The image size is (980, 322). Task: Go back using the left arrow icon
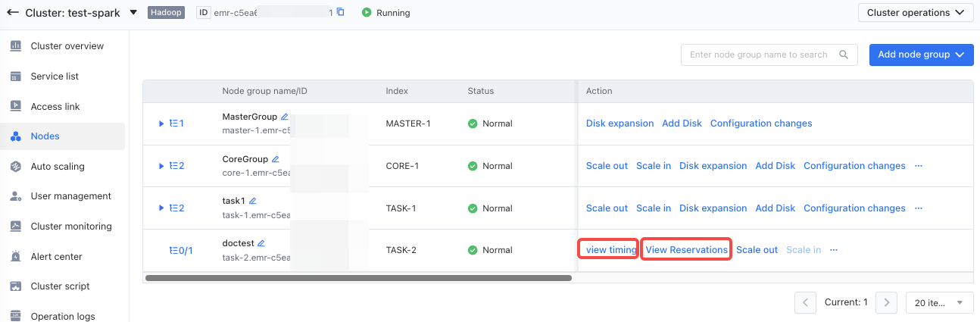[13, 13]
